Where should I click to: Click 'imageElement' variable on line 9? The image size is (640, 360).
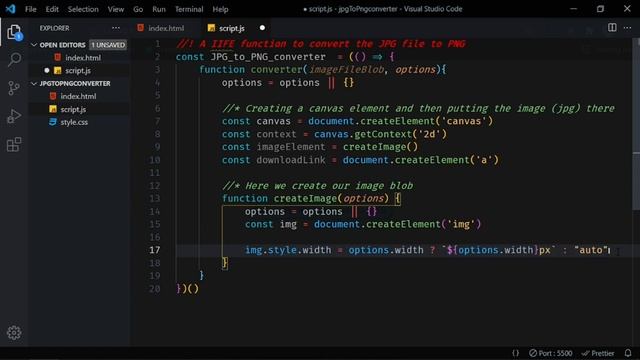[291, 147]
